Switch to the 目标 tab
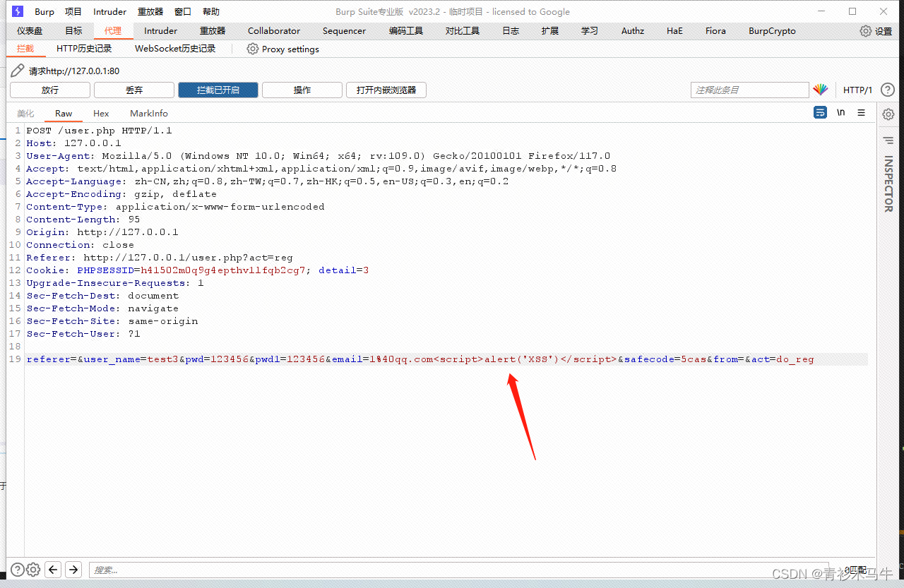 73,31
